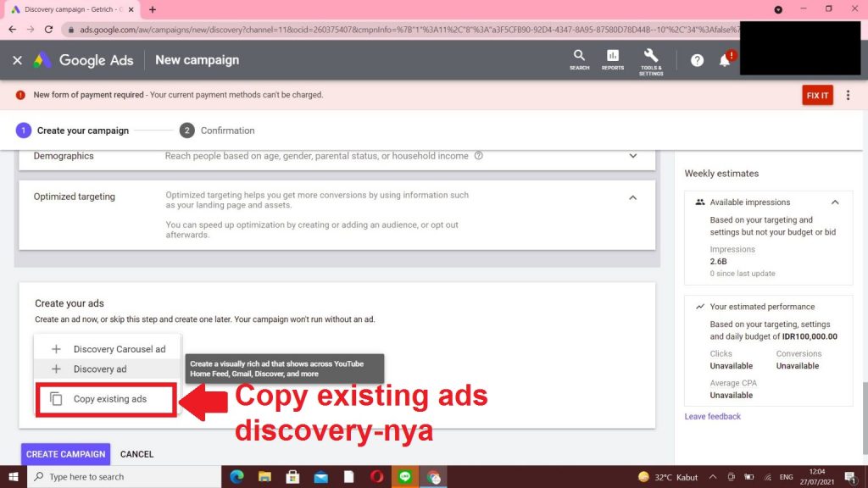
Task: Open the three-dot menu beside Fix It
Action: pos(848,95)
